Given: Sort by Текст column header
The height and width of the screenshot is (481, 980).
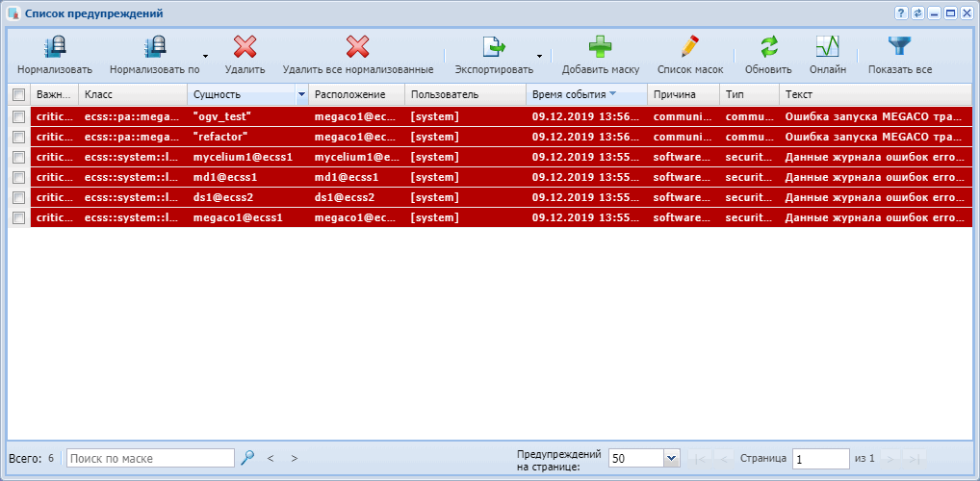Looking at the screenshot, I should point(876,95).
